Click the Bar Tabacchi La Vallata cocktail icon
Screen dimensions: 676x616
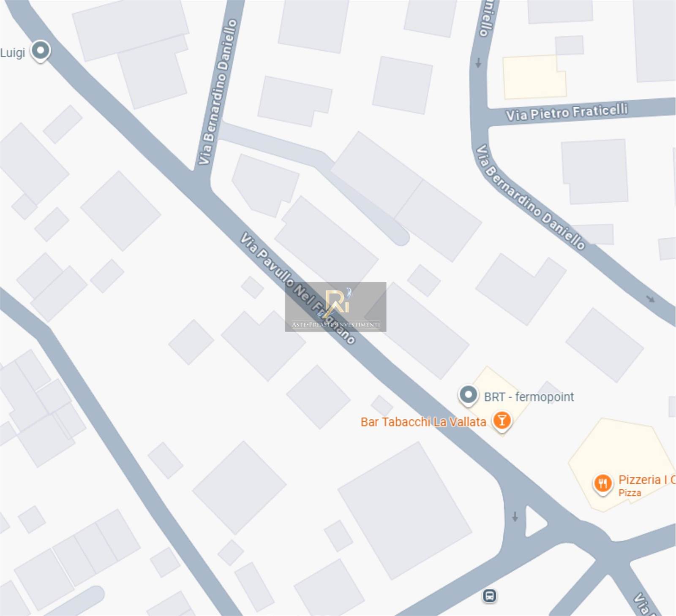coord(502,421)
